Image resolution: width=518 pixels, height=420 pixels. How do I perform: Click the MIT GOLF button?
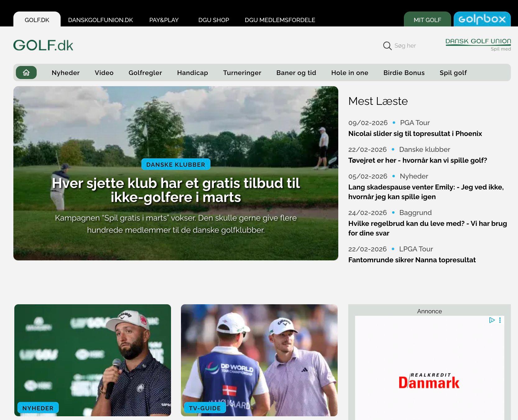pyautogui.click(x=427, y=20)
